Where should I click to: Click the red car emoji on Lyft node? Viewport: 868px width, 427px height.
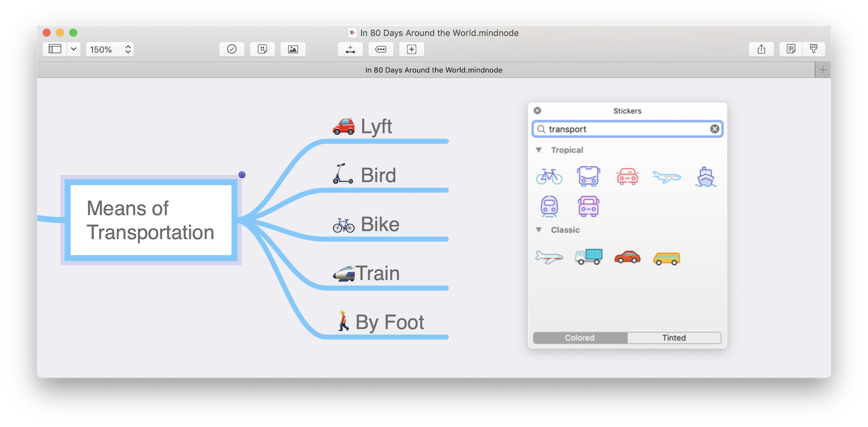pyautogui.click(x=344, y=126)
